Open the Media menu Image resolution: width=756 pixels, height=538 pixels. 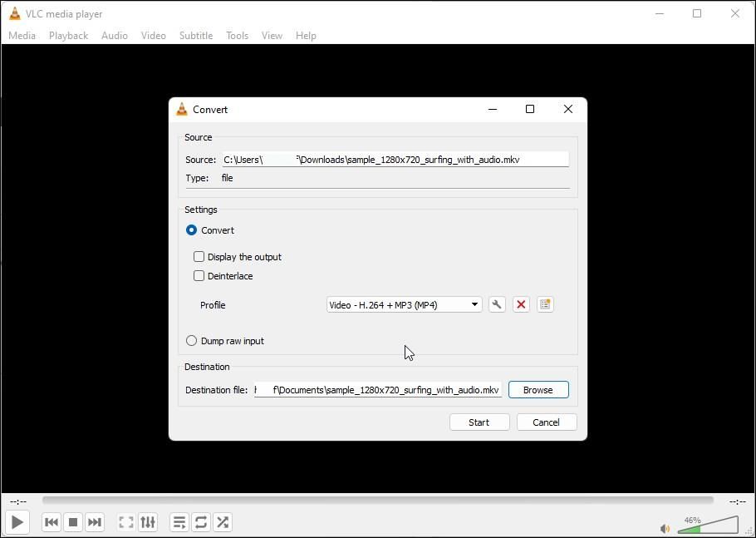22,35
